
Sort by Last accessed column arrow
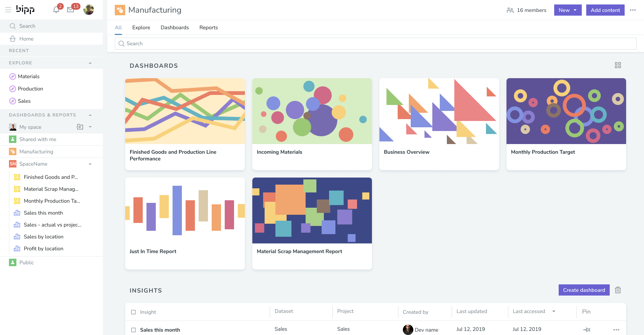point(554,312)
